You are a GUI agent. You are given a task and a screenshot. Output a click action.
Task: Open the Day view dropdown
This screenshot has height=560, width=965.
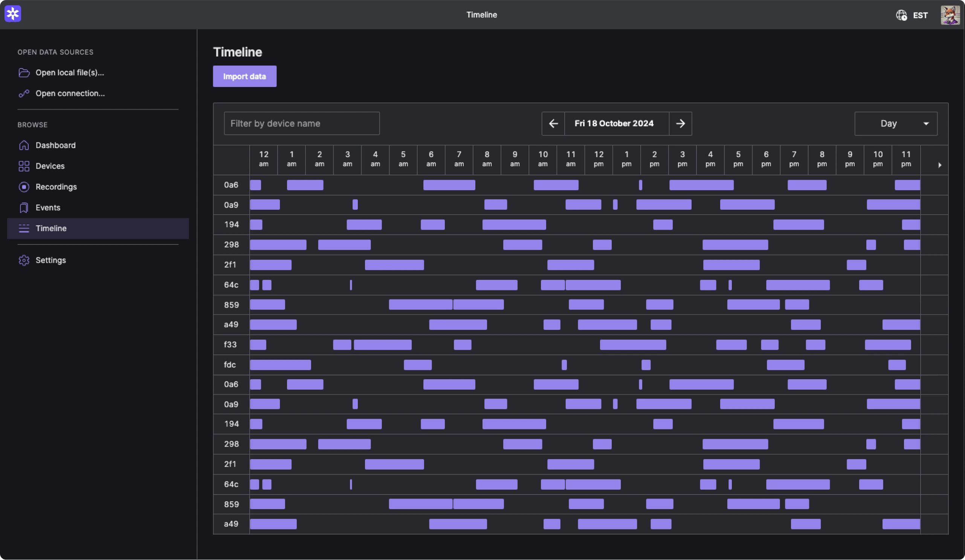pos(896,123)
